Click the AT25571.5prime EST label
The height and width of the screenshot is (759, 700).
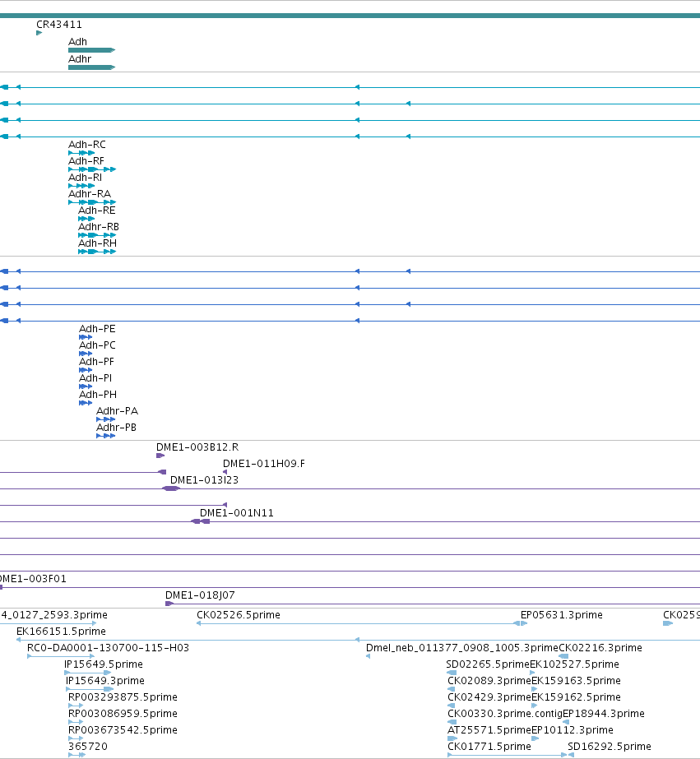[x=489, y=730]
